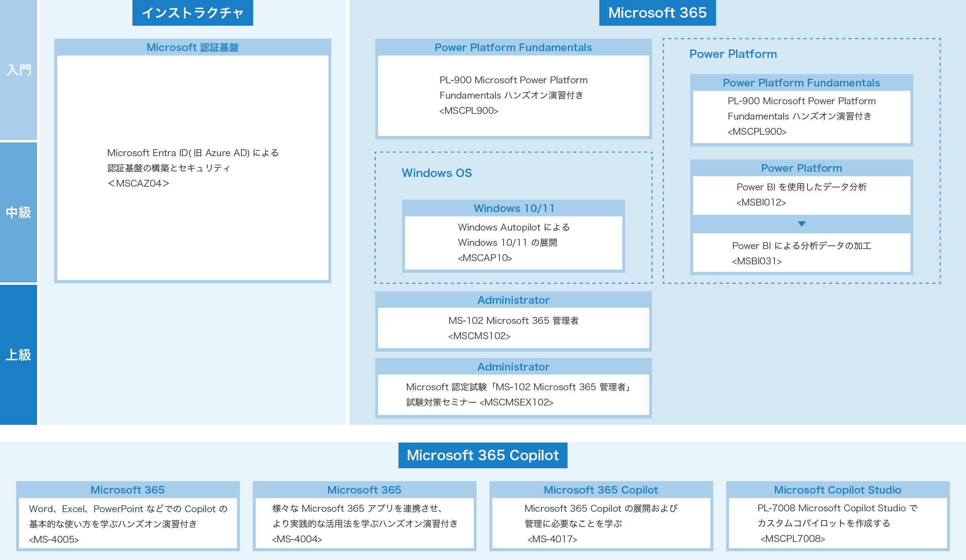This screenshot has width=966, height=560.
Task: Open the Microsoft 365 Copilot の展開 MS-4017 course
Action: [x=601, y=523]
